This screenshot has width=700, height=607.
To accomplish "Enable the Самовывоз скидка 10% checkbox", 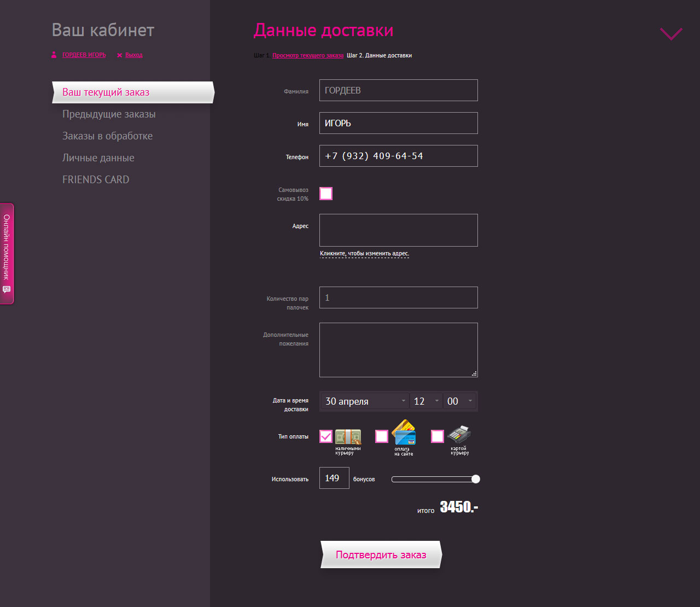I will click(326, 194).
